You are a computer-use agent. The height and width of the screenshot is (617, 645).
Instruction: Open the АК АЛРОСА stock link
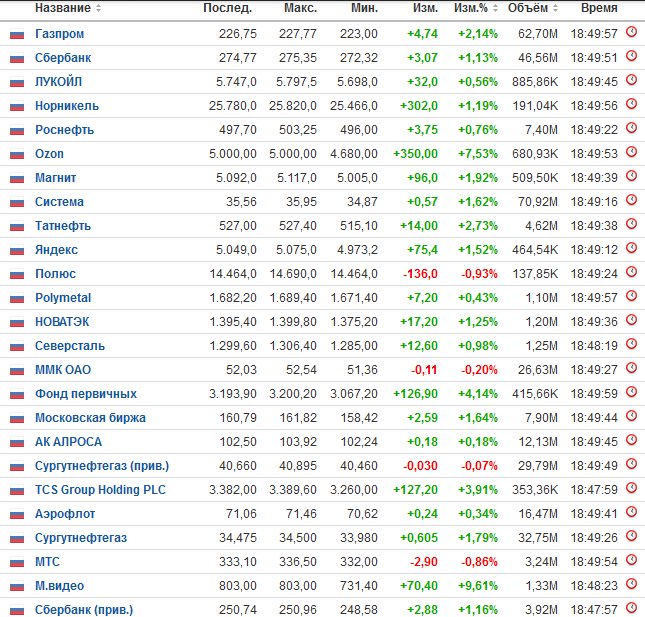tap(68, 441)
